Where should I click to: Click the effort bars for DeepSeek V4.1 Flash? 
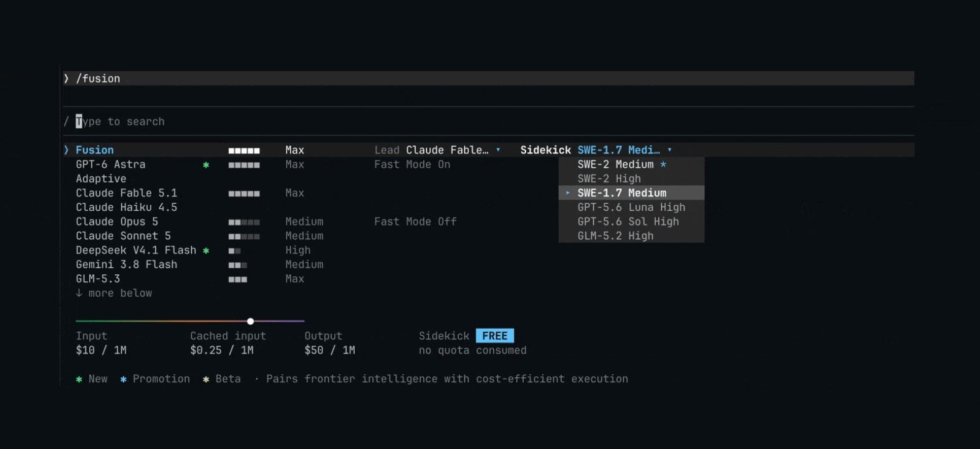click(234, 251)
